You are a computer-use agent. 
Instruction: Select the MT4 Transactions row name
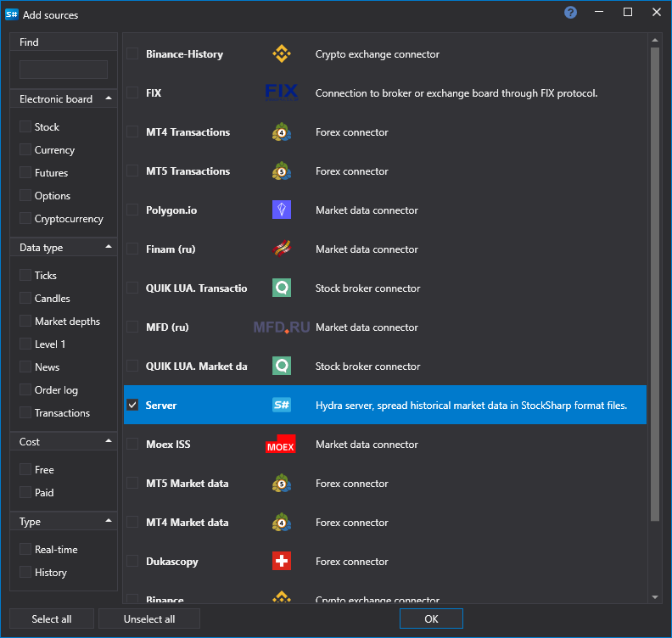click(x=188, y=132)
